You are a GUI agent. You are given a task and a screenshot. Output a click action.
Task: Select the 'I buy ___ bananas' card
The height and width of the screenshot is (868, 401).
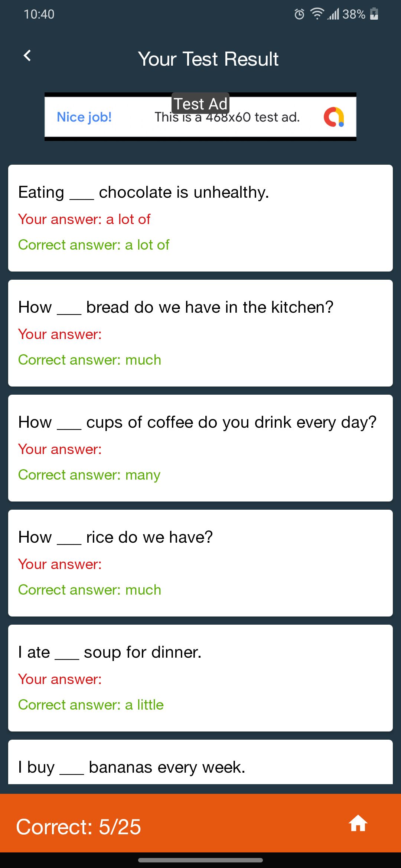(200, 762)
